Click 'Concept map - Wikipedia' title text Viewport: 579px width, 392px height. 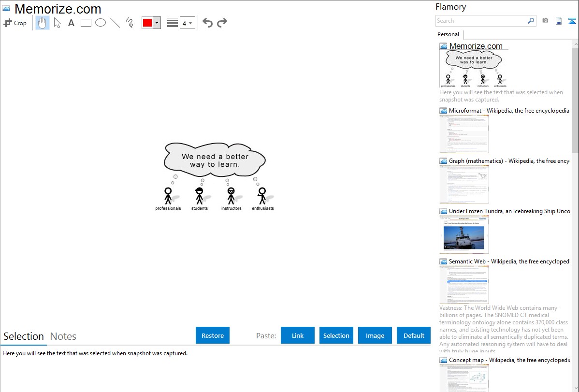[x=509, y=360]
